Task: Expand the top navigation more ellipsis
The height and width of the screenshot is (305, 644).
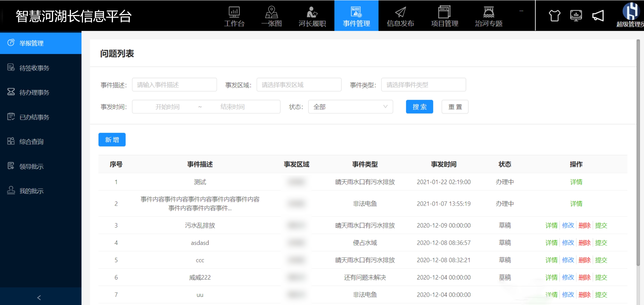Action: coord(521,11)
